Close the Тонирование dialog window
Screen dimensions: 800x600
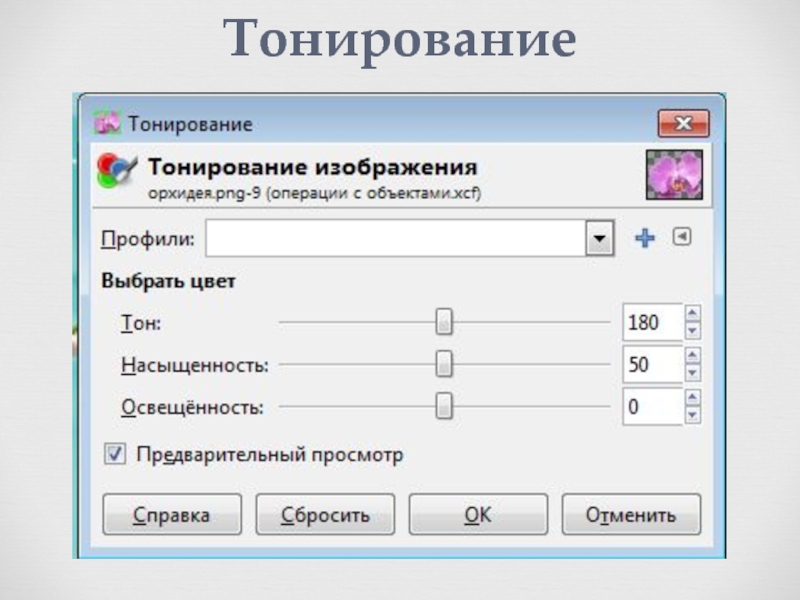[683, 124]
